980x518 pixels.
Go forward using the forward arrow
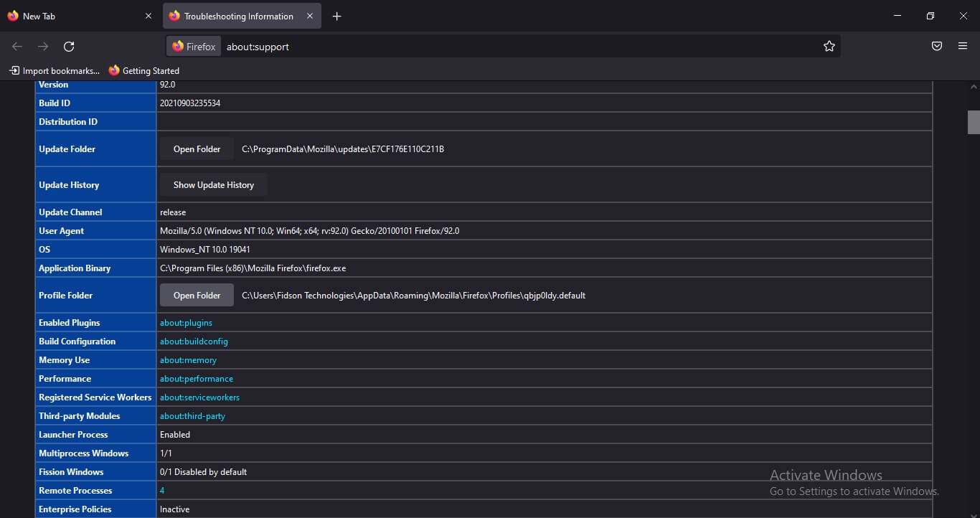(x=43, y=47)
